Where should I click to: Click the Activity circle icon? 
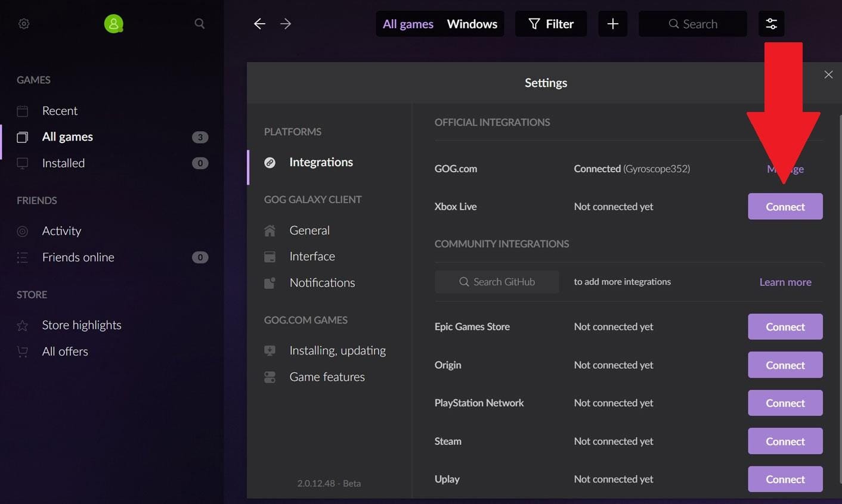pyautogui.click(x=23, y=231)
